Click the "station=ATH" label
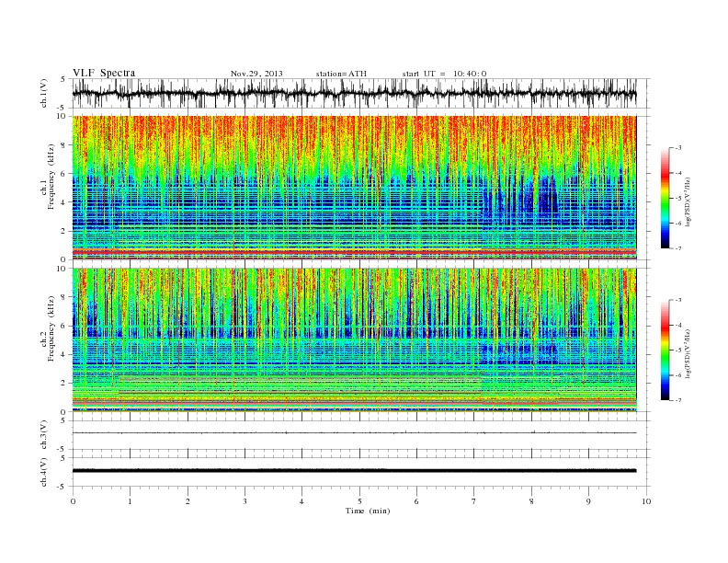This screenshot has width=728, height=563. (x=341, y=74)
